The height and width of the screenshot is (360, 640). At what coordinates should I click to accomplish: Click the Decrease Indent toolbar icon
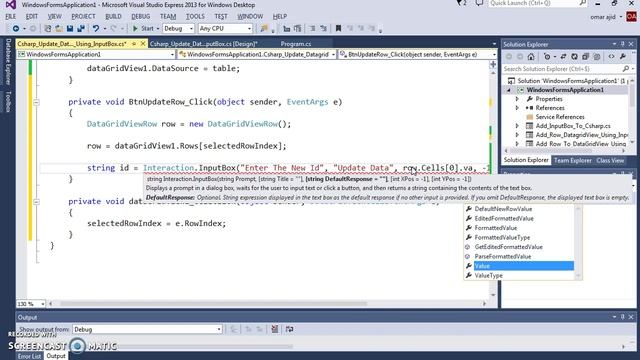312,29
